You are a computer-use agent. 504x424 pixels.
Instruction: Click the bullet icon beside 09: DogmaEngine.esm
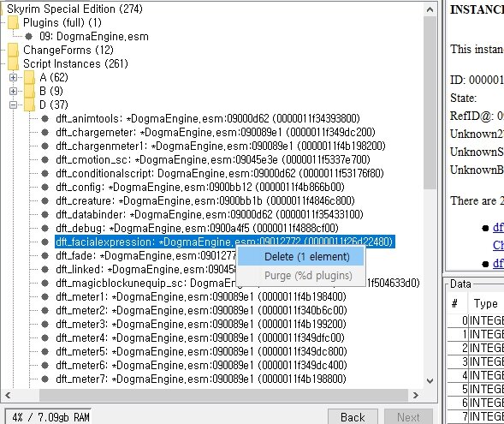tap(28, 36)
